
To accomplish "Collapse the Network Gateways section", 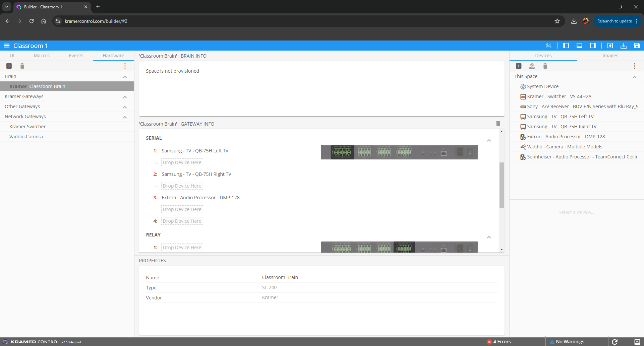I will [125, 117].
